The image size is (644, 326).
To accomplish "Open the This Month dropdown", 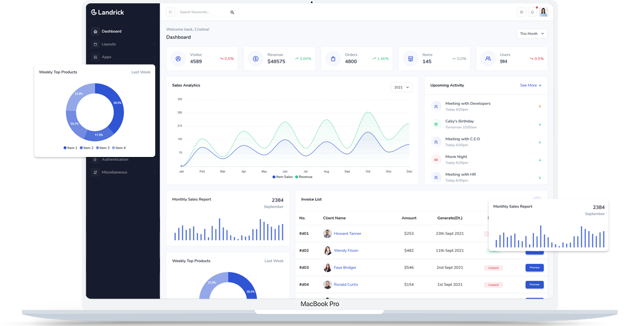I will (531, 33).
